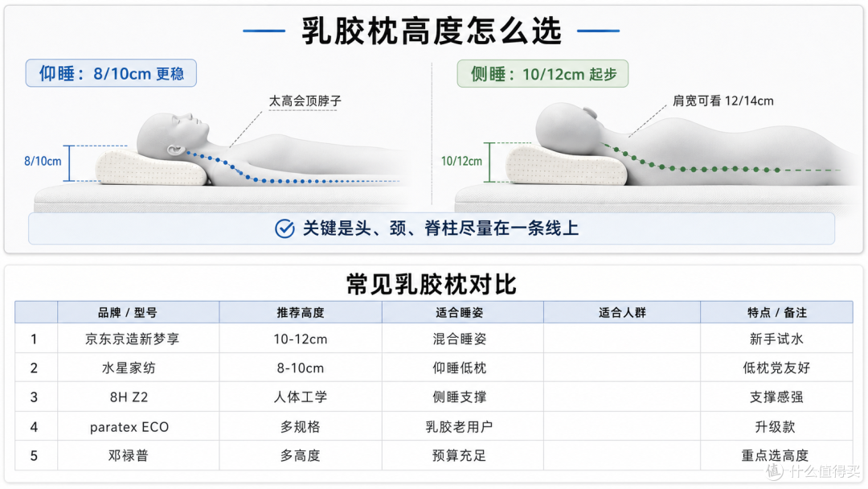Click the 适合睡姿 column header
Screen dimensions: 868x489
coord(463,312)
